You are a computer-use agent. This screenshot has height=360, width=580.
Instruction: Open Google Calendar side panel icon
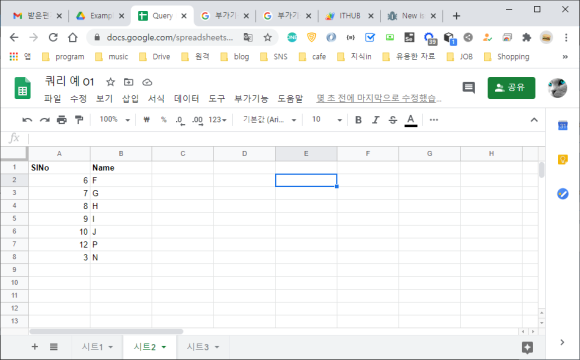coord(563,126)
